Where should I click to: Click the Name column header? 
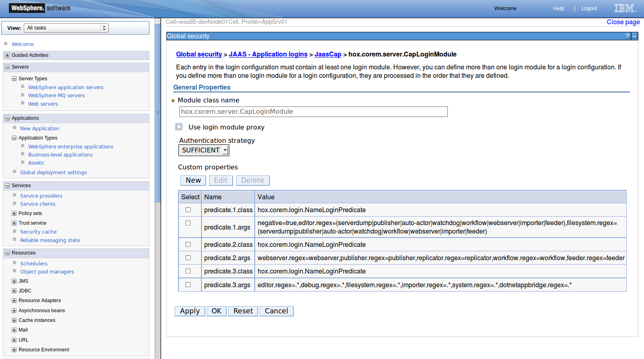tap(228, 197)
